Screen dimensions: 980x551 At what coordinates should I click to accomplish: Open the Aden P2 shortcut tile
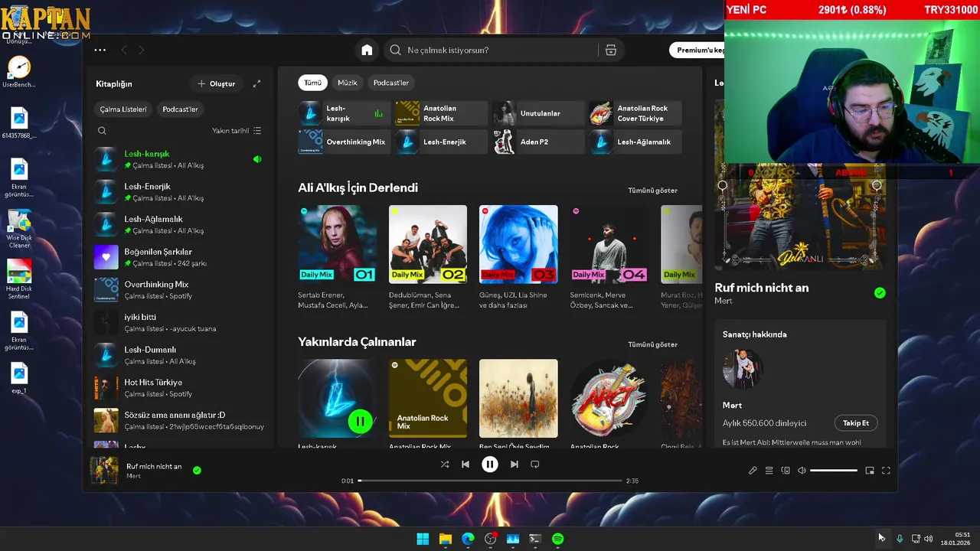click(538, 142)
